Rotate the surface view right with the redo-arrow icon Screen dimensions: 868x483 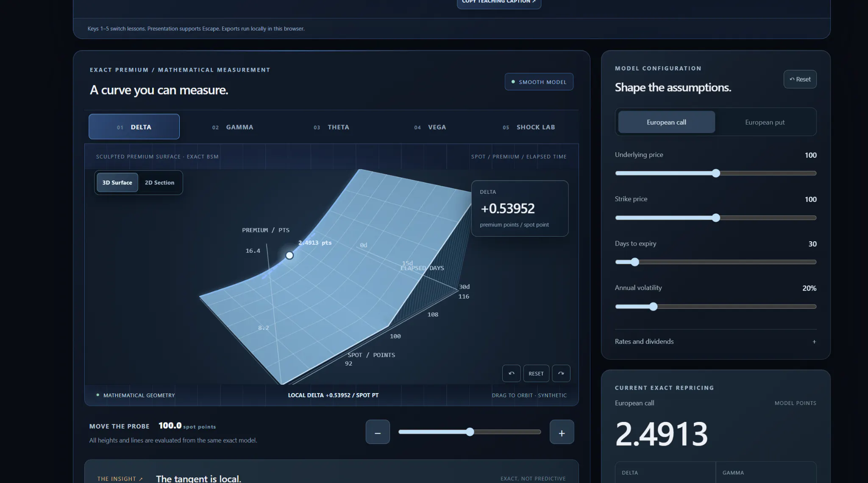(561, 373)
